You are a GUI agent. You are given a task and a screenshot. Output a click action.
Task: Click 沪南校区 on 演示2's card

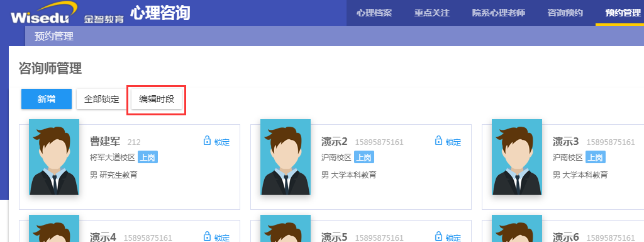[336, 157]
